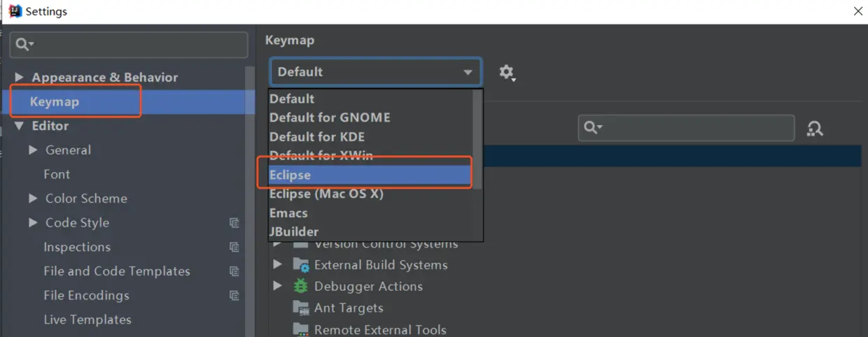Choose Default for KDE keymap
Image resolution: width=868 pixels, height=337 pixels.
(371, 136)
